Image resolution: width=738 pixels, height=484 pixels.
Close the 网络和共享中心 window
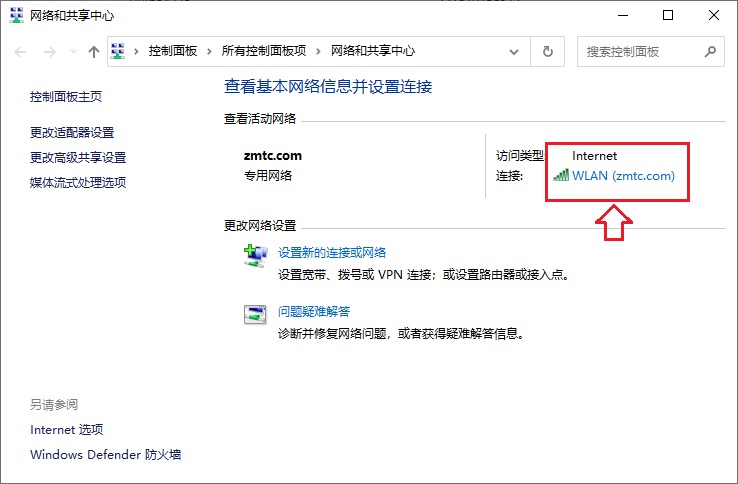714,15
